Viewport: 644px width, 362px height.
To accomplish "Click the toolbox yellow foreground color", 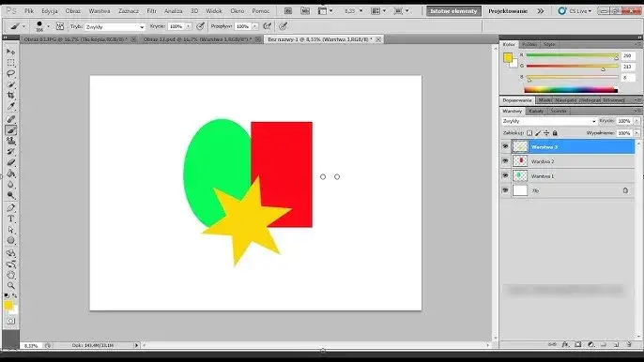I will click(8, 305).
